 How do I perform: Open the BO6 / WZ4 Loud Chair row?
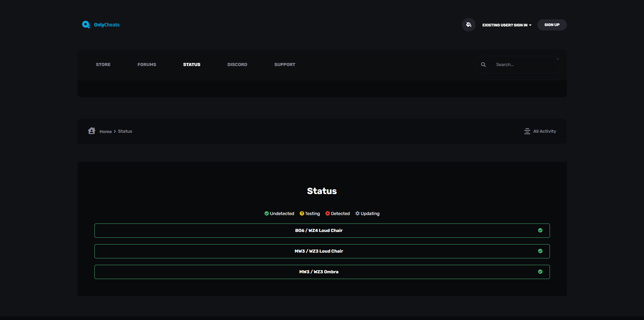click(322, 231)
